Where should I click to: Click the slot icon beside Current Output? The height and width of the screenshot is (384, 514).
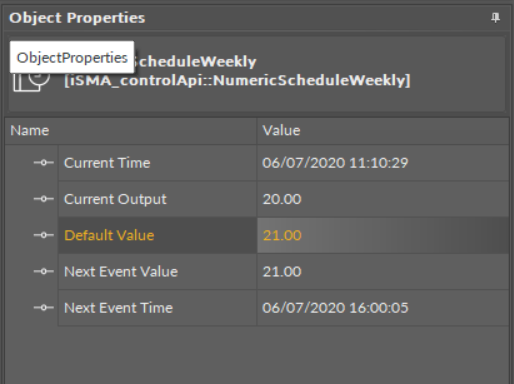click(x=44, y=199)
